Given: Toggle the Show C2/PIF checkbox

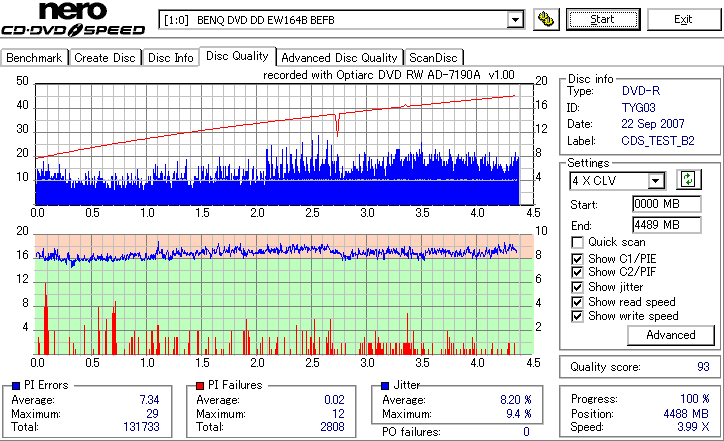Looking at the screenshot, I should [577, 272].
